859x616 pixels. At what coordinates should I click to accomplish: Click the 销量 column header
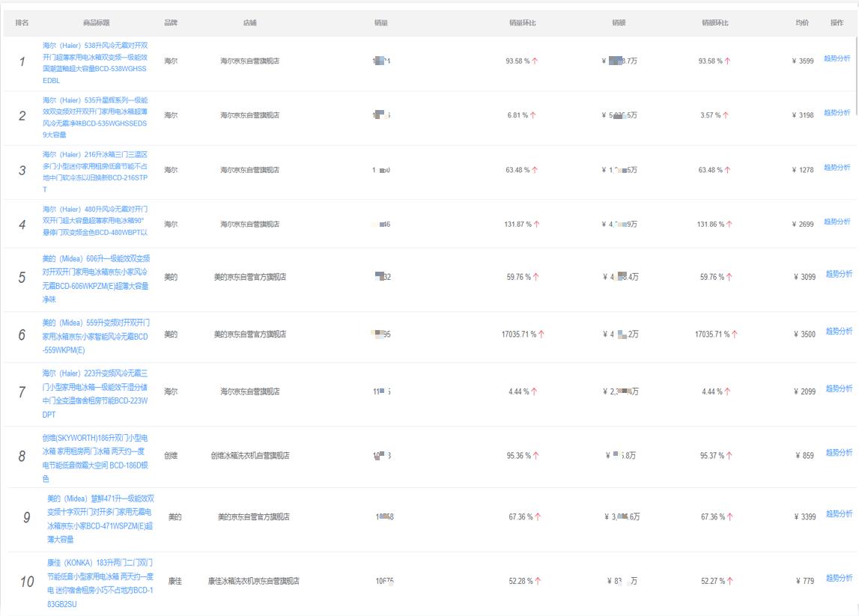381,22
